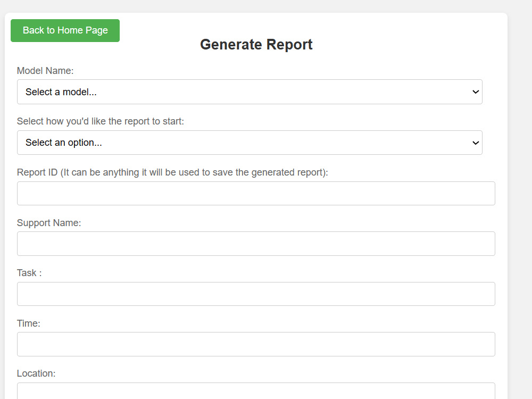Click inside the Report ID field

[x=256, y=193]
